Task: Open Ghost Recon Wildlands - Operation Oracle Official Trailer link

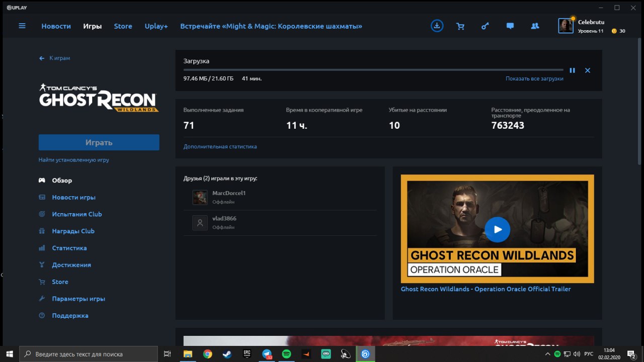Action: 486,289
